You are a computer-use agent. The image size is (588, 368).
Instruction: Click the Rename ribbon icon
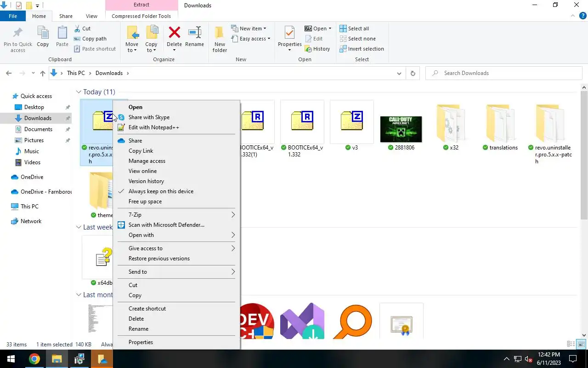coord(195,37)
